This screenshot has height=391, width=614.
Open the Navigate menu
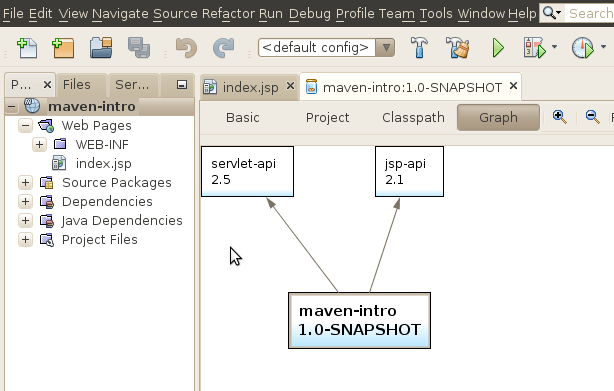pyautogui.click(x=120, y=13)
